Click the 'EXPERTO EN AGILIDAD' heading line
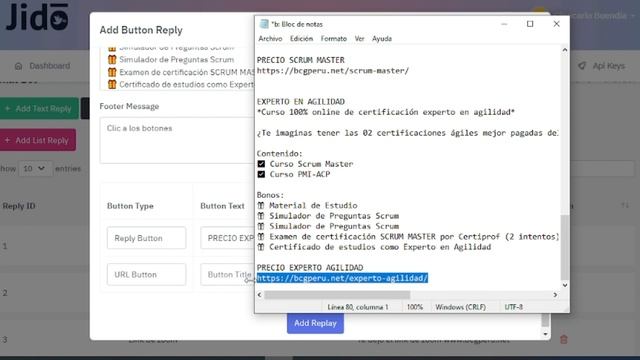Screen dimensions: 640x360 (301, 102)
